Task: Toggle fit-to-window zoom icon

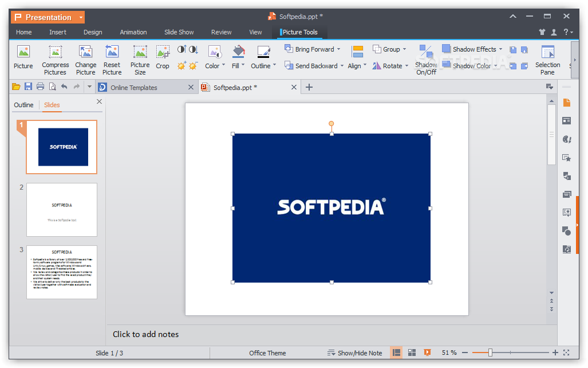Action: (x=566, y=353)
